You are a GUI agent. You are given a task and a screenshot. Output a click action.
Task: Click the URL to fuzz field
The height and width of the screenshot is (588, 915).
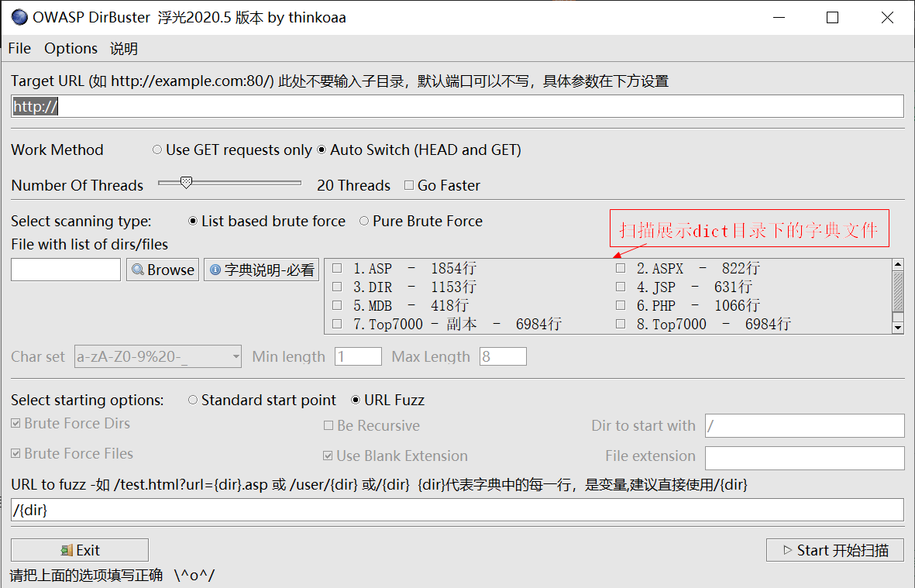tap(457, 510)
